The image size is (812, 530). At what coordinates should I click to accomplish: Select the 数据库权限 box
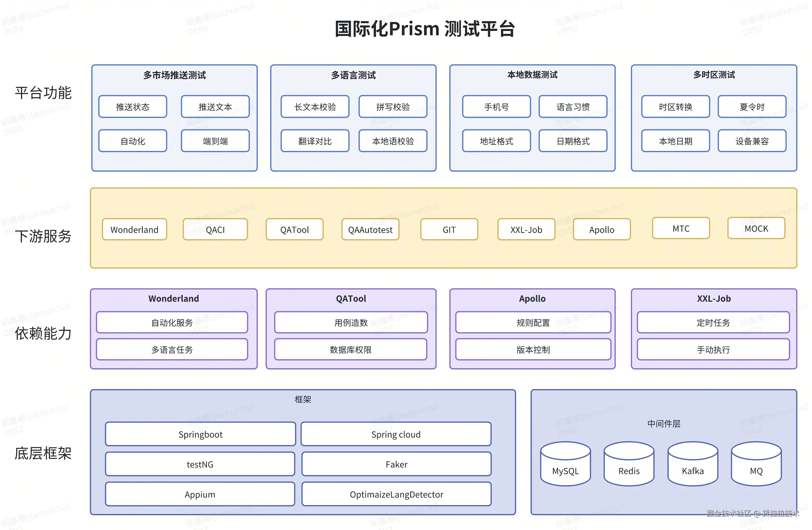click(x=351, y=349)
